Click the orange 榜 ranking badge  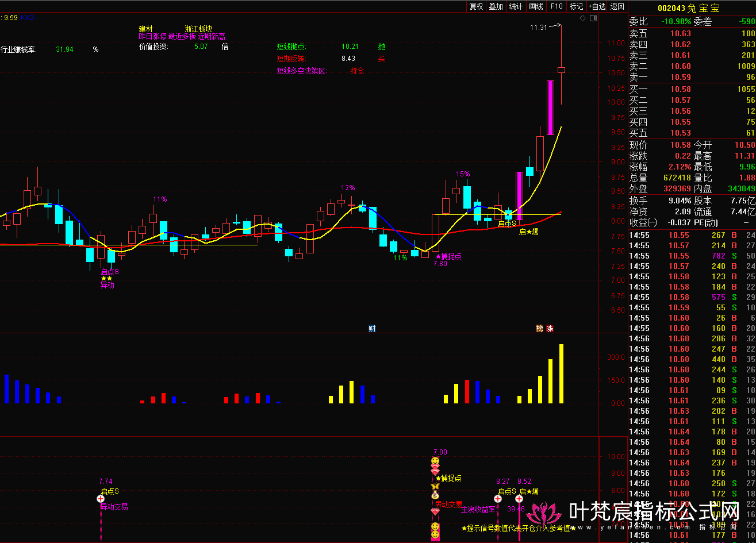(x=539, y=328)
